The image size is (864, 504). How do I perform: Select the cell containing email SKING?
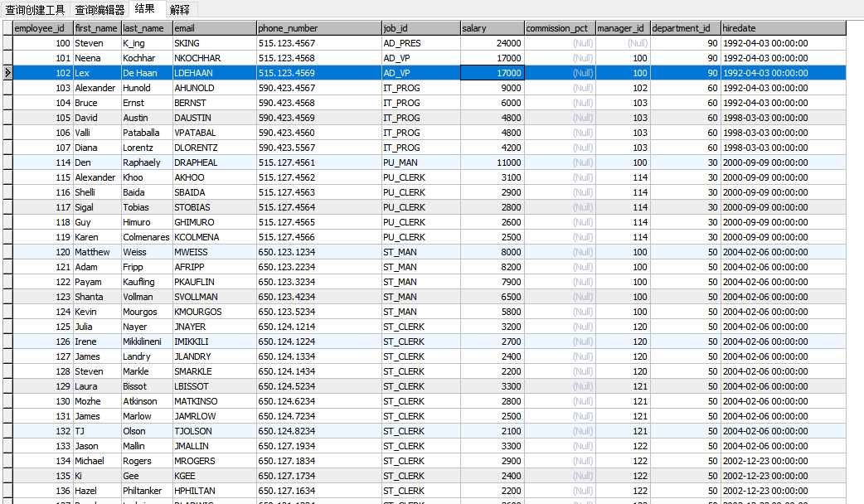[215, 43]
